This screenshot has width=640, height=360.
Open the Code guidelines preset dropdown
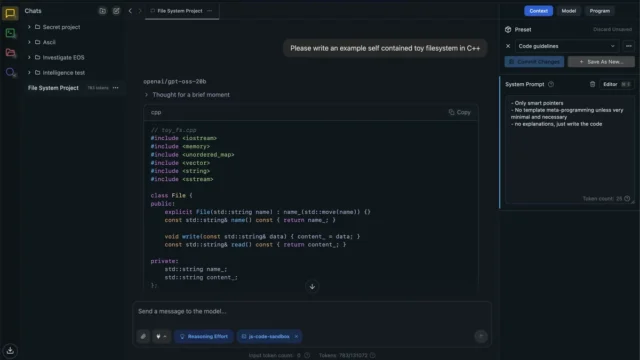[x=567, y=46]
